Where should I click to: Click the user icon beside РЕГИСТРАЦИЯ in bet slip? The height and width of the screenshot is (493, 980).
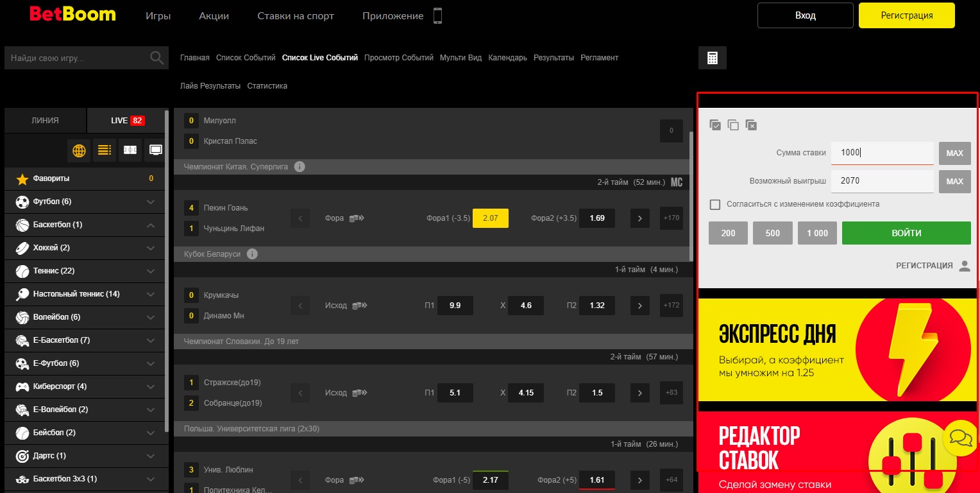(965, 266)
